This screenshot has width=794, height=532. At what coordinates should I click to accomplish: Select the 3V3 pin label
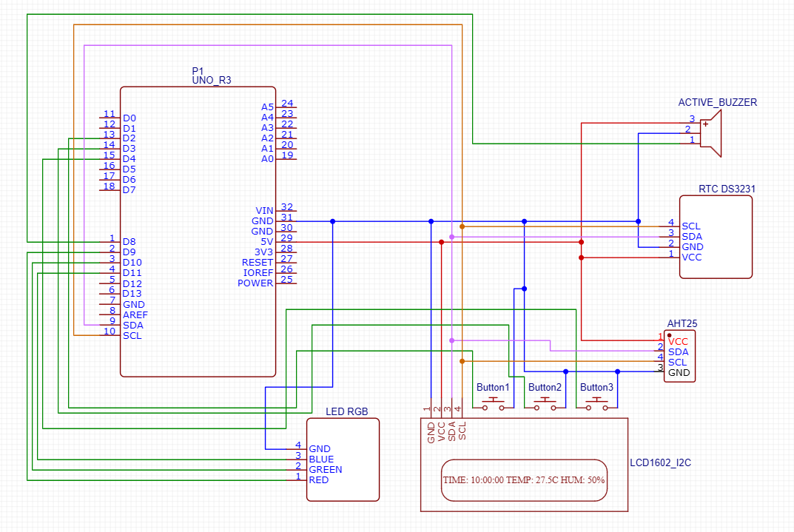coord(264,252)
